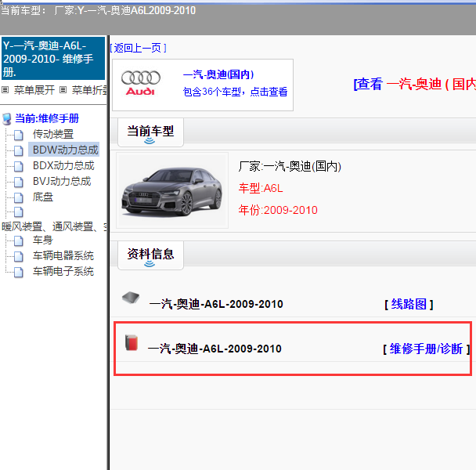Image resolution: width=476 pixels, height=470 pixels.
Task: Click page icon beside 车辆电器系统
Action: pos(19,257)
